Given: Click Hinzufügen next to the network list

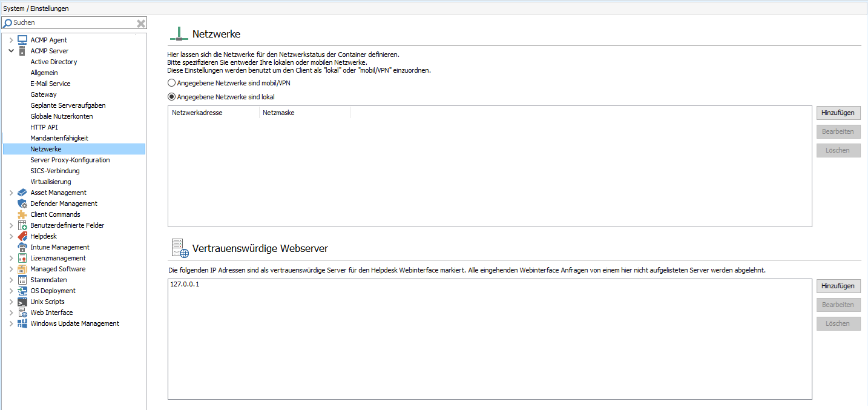Looking at the screenshot, I should pos(838,113).
